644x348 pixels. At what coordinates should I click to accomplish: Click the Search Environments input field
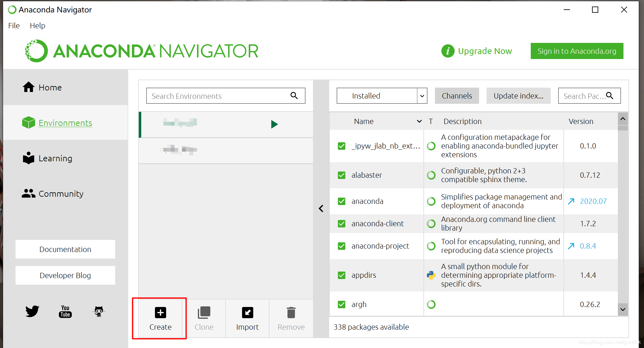tap(226, 96)
